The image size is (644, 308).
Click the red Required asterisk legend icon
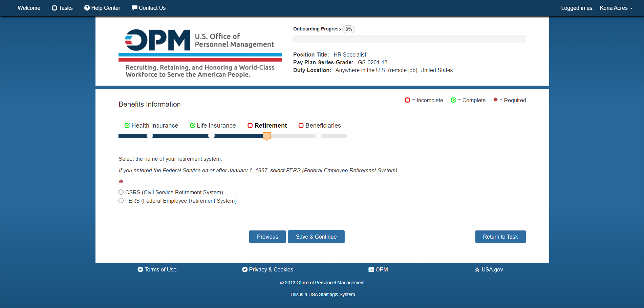[495, 100]
